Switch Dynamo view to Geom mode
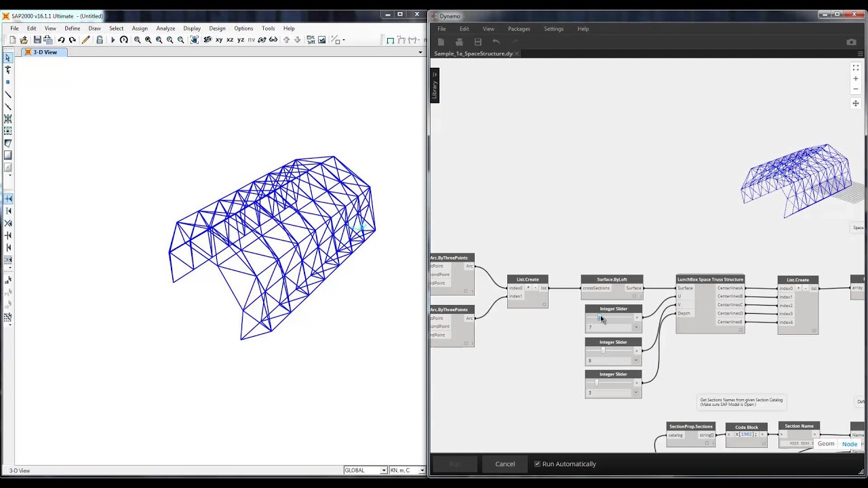 click(826, 444)
